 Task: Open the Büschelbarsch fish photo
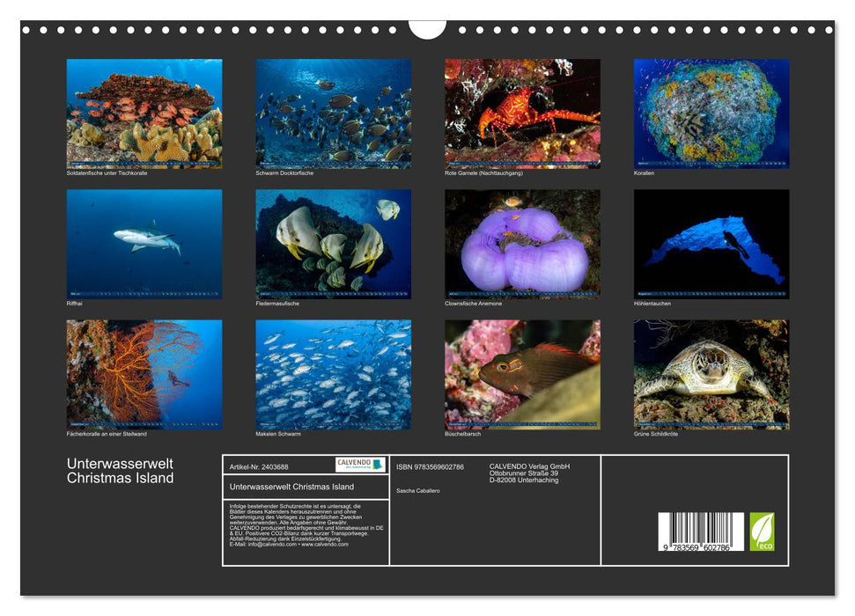click(x=522, y=375)
